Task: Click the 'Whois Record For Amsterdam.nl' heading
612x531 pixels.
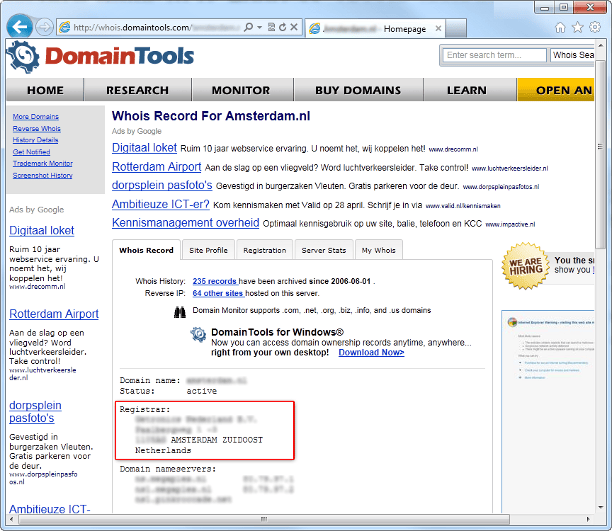Action: pyautogui.click(x=211, y=116)
